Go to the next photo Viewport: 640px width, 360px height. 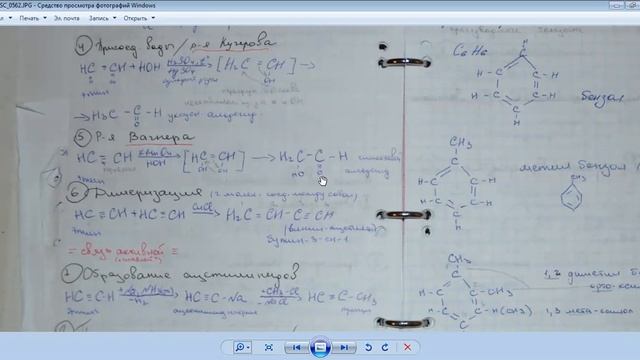344,347
